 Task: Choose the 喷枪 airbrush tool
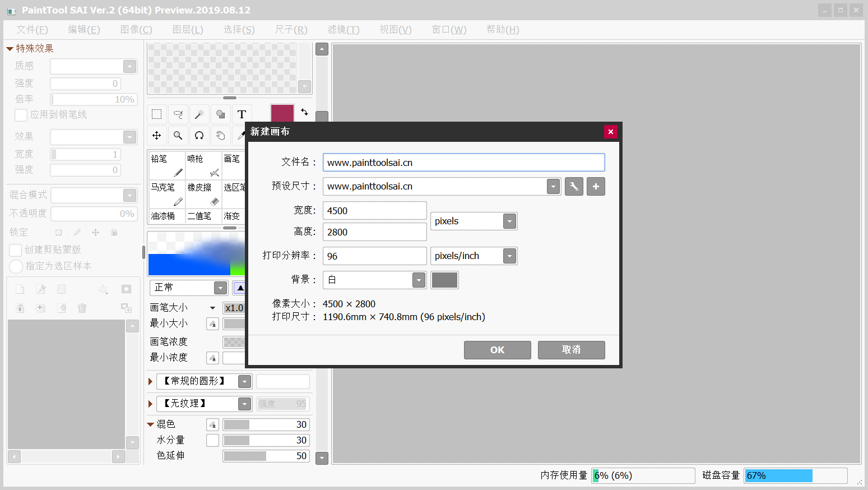click(x=203, y=165)
